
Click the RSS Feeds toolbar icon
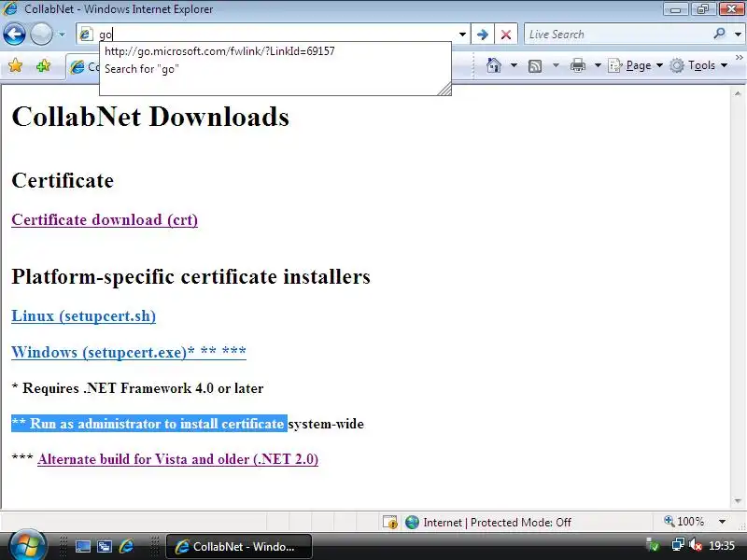click(535, 65)
